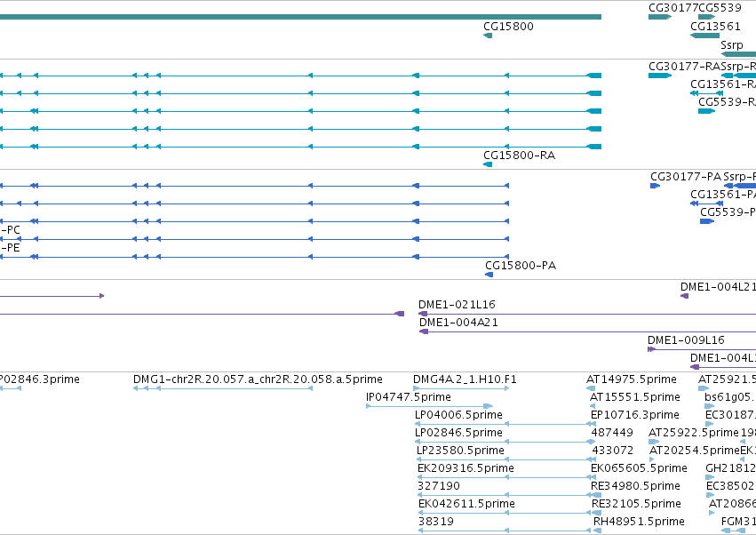756x535 pixels.
Task: Select the CG15800-RA transcript glyph
Action: click(488, 164)
